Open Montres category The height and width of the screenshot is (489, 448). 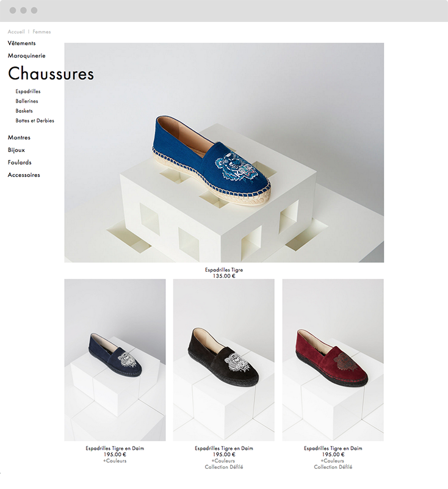19,137
